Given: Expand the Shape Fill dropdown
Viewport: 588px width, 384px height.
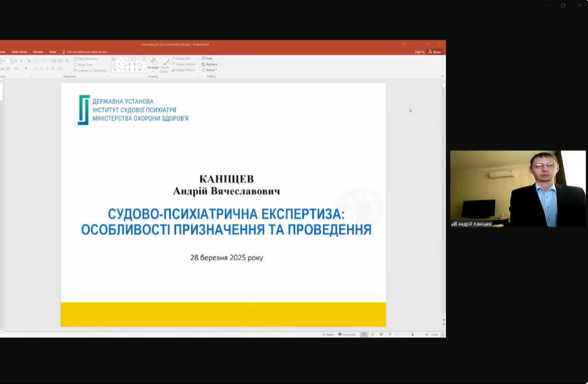Looking at the screenshot, I should [x=183, y=59].
